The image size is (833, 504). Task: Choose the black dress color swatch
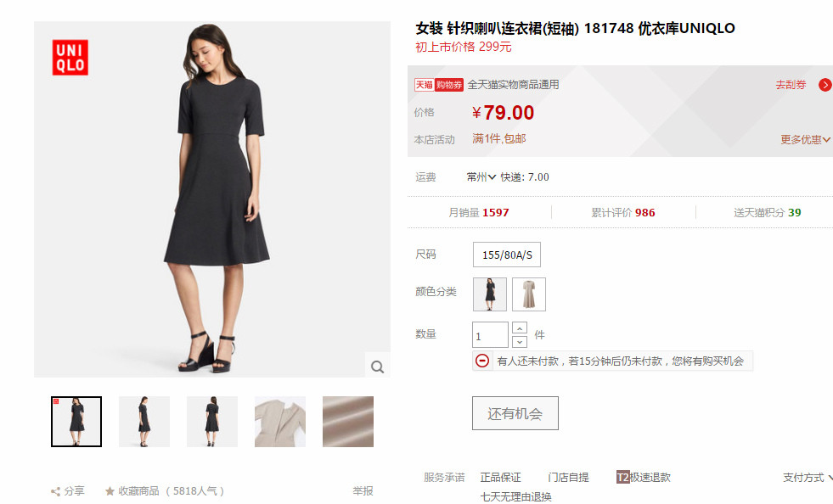(490, 294)
